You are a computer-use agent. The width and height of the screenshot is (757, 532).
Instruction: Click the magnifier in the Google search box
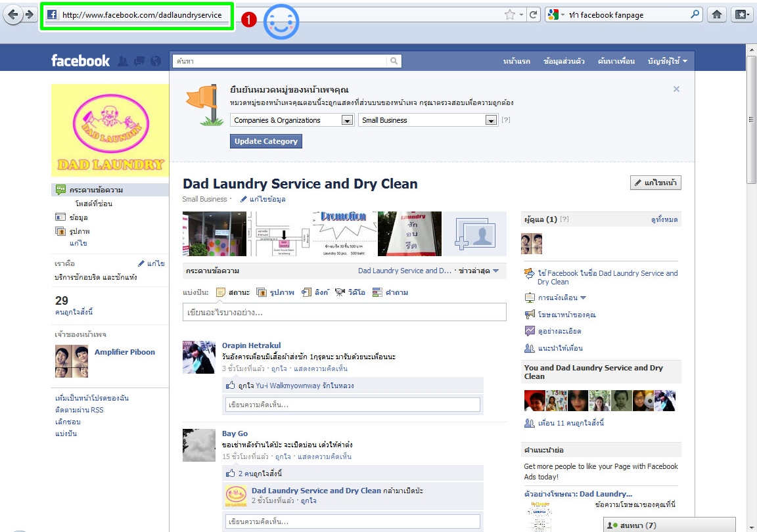tap(695, 14)
